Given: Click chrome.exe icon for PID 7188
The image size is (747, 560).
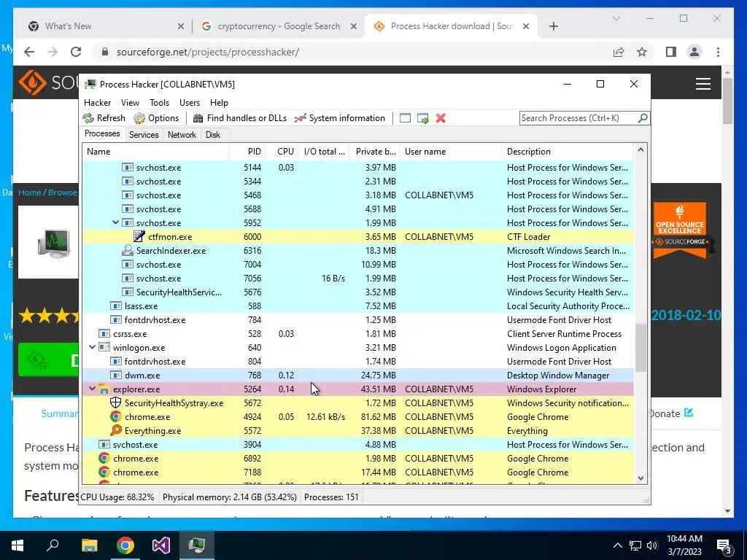Looking at the screenshot, I should point(104,472).
